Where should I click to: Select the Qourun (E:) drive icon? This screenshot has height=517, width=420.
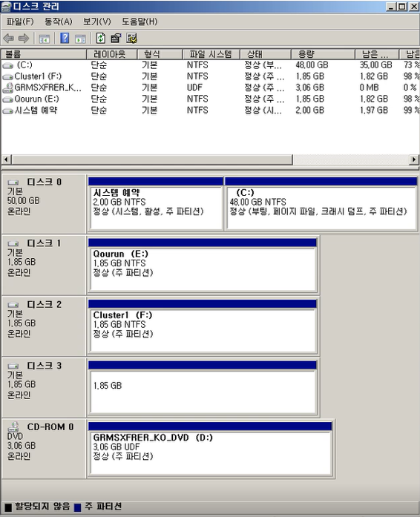8,99
